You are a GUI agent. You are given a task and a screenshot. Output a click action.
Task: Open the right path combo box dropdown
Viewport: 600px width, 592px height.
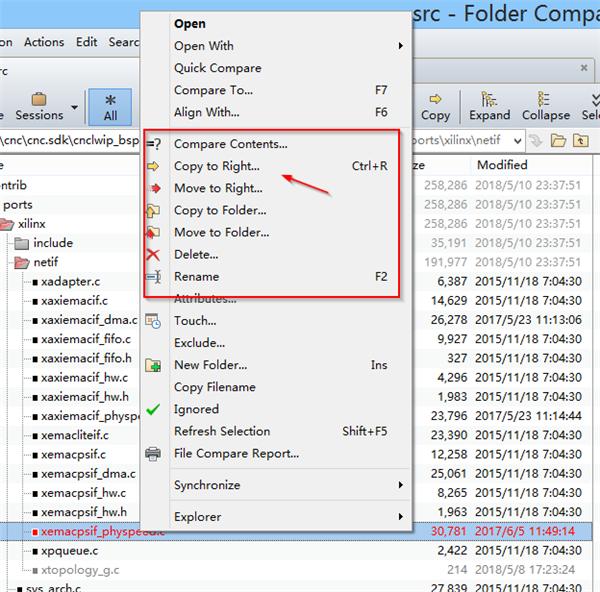[x=518, y=141]
